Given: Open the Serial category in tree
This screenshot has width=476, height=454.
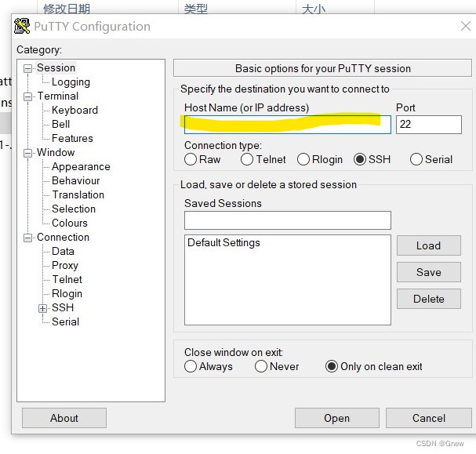Looking at the screenshot, I should (x=65, y=321).
